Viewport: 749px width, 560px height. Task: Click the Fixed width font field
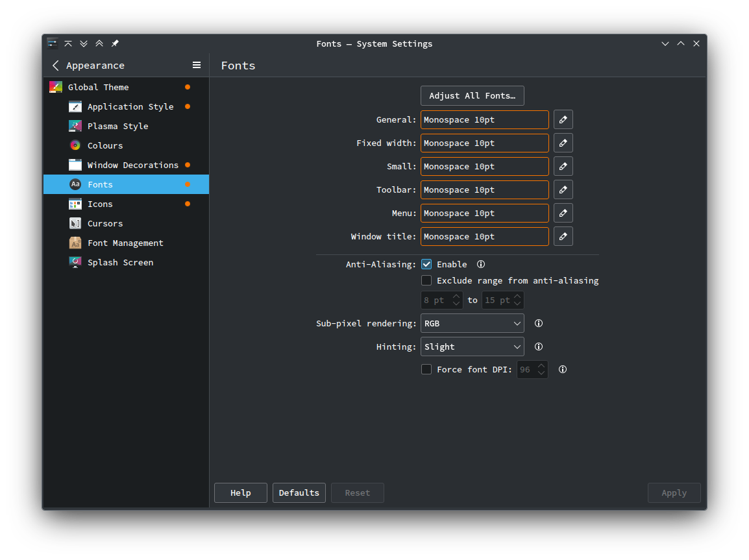point(485,143)
